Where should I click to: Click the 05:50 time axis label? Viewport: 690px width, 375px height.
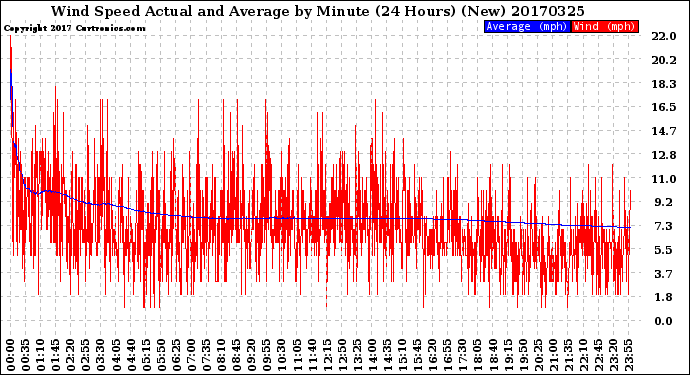point(161,355)
